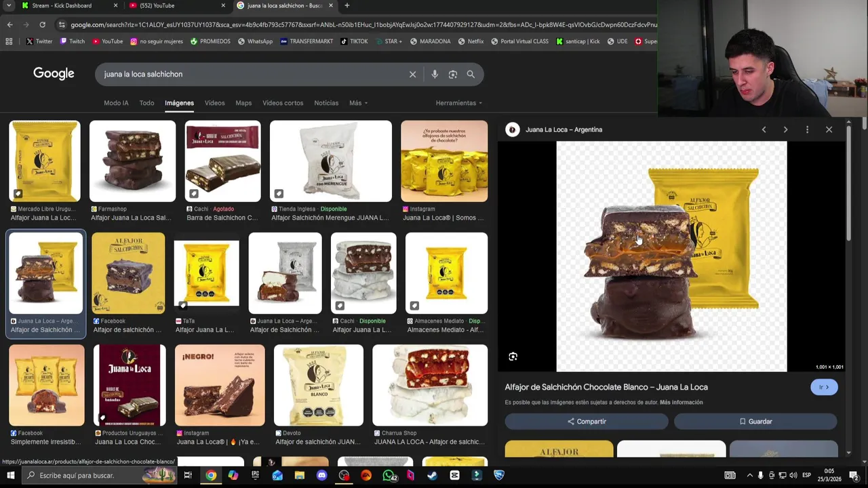Expand the Herramientas dropdown

pos(458,103)
